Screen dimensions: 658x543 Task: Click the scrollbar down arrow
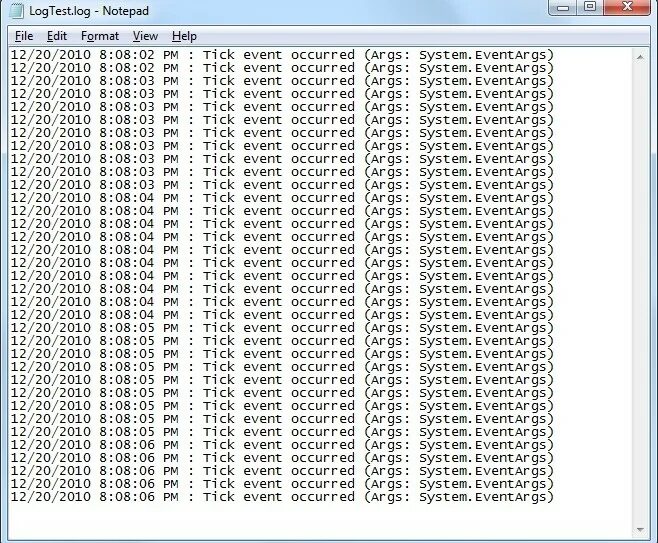640,530
